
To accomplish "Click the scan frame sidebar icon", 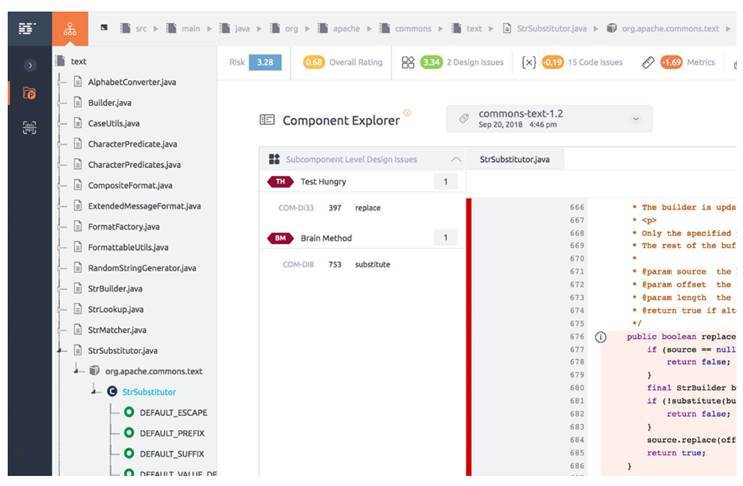I will [29, 127].
